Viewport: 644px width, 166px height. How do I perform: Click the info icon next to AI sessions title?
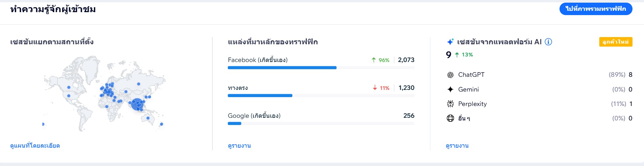(548, 42)
